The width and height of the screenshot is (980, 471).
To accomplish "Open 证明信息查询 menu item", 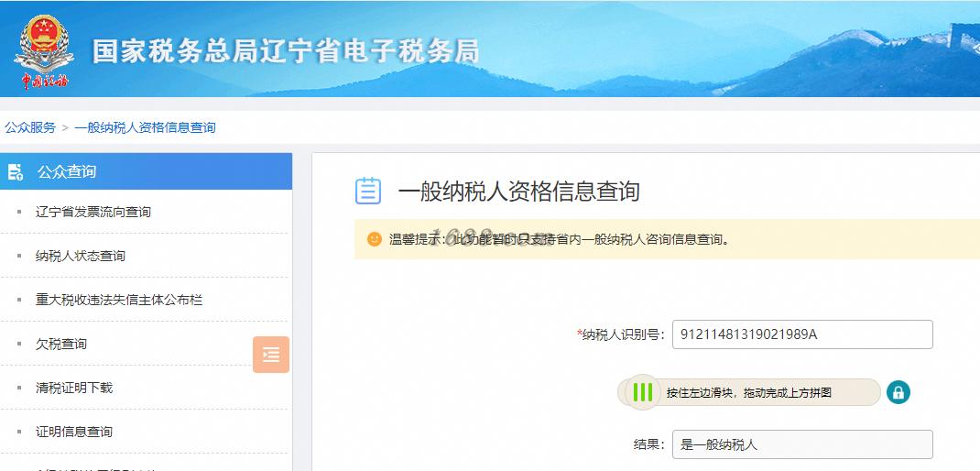I will click(x=74, y=432).
